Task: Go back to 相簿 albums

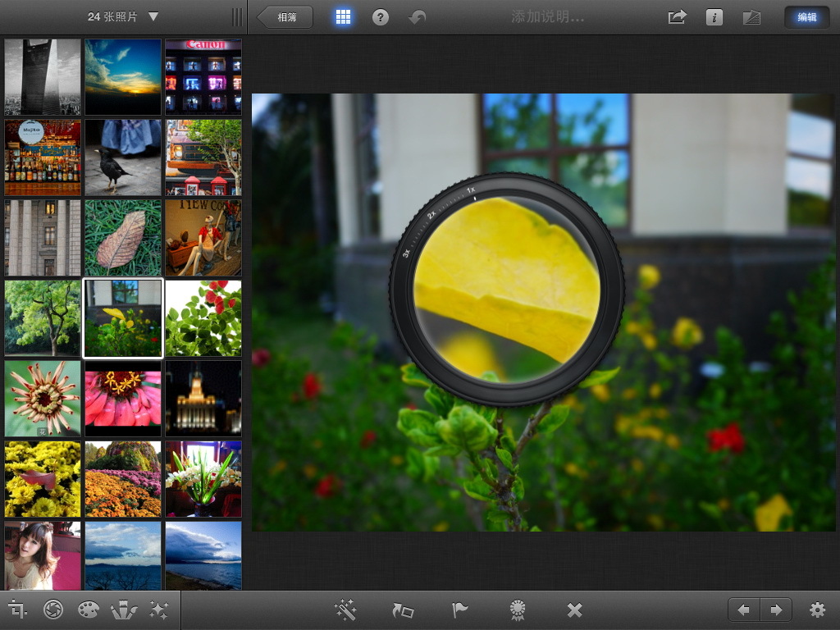Action: pyautogui.click(x=285, y=17)
